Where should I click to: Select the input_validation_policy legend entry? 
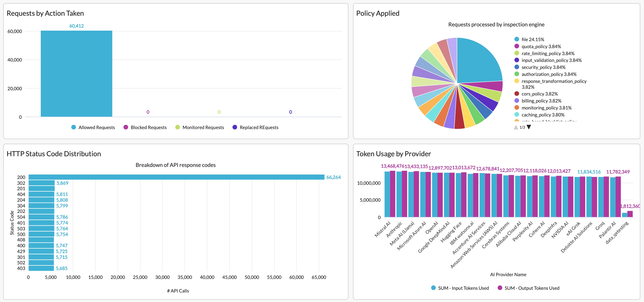pos(551,60)
